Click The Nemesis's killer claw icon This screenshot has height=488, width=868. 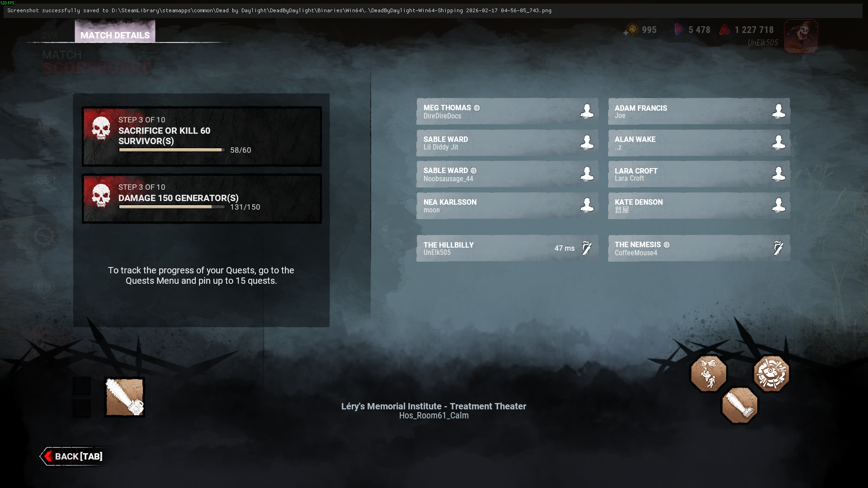tap(778, 248)
